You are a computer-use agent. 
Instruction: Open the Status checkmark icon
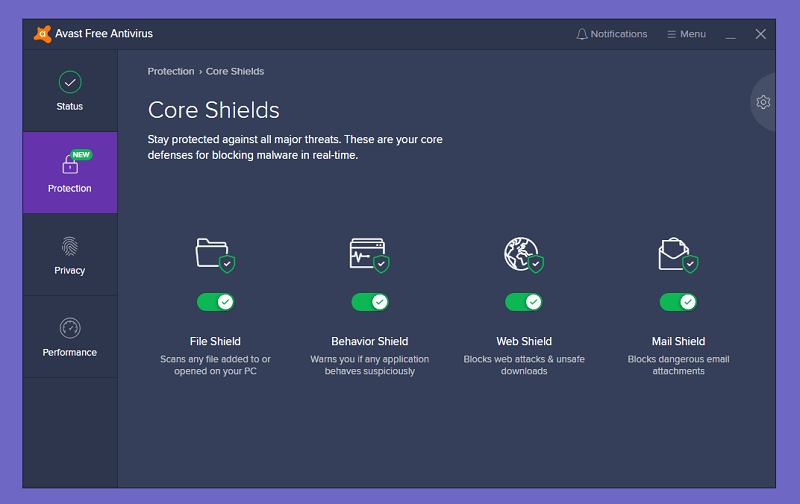[x=70, y=82]
